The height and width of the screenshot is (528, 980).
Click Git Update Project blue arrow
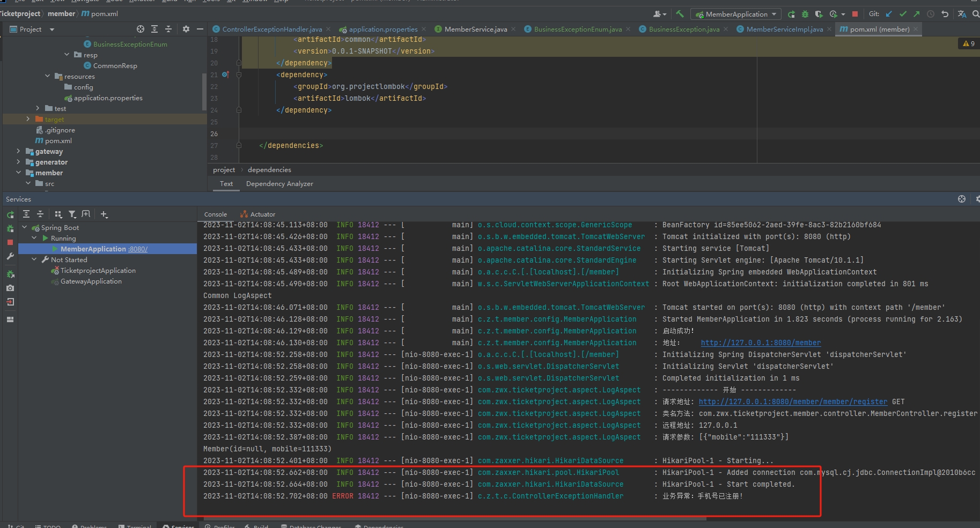889,14
